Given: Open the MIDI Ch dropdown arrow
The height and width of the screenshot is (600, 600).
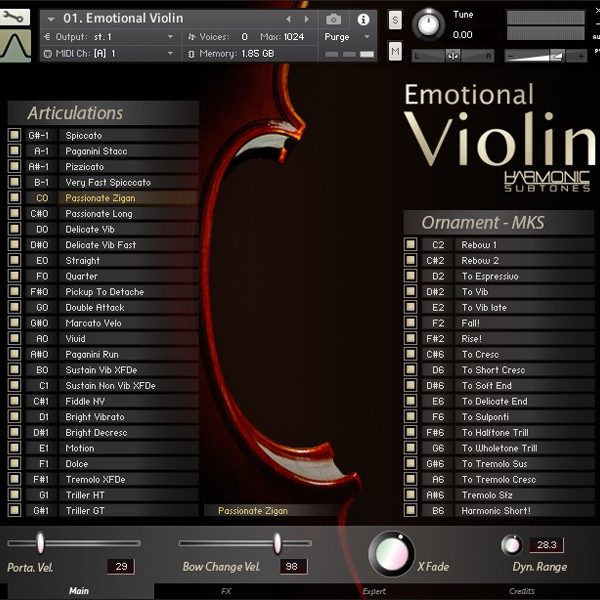Looking at the screenshot, I should 171,54.
